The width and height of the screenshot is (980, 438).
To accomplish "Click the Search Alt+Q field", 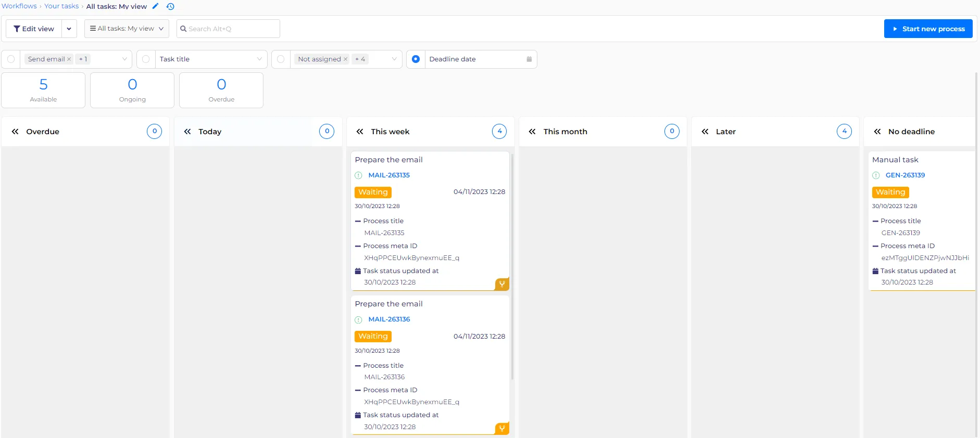I will (228, 29).
